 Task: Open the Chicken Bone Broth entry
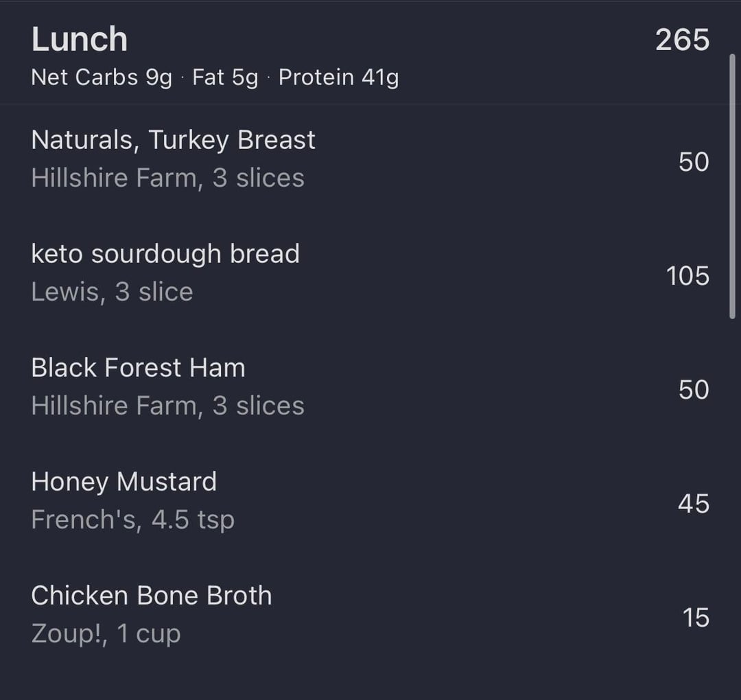tap(151, 596)
